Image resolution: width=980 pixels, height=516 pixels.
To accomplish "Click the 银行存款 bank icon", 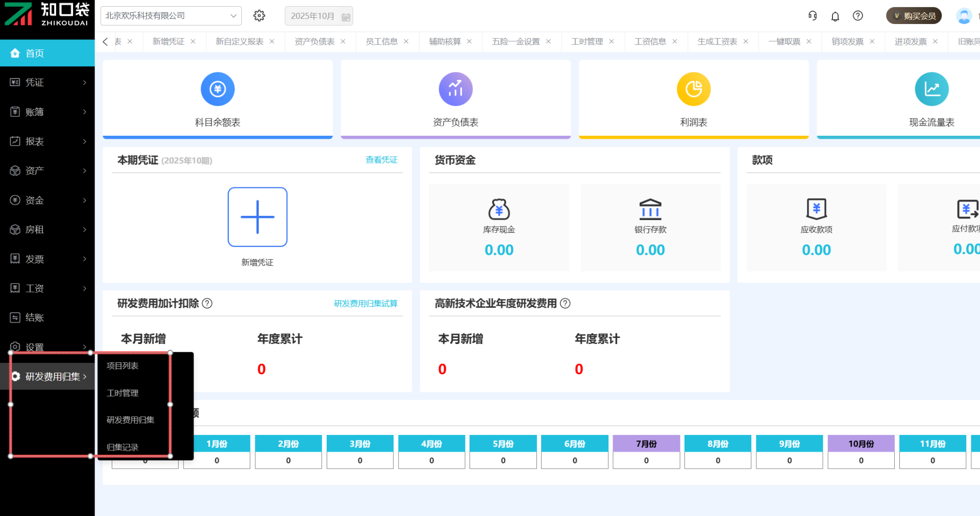I will pos(650,209).
